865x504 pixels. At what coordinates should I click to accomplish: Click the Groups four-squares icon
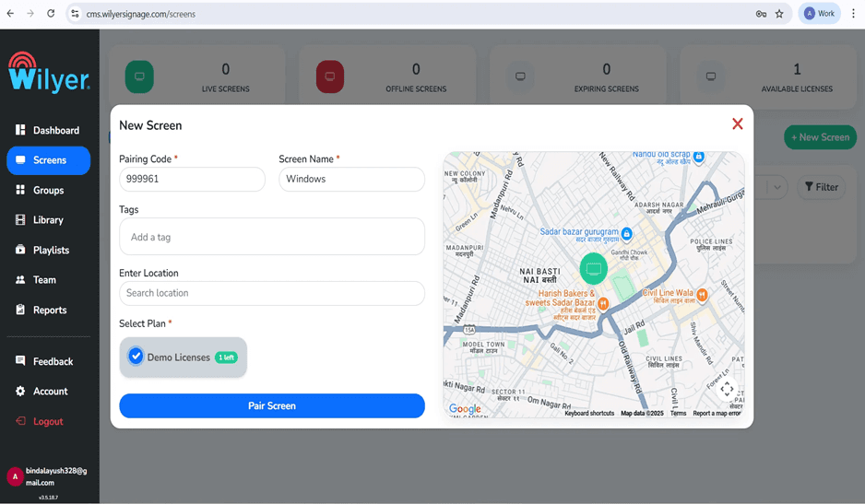pos(20,190)
